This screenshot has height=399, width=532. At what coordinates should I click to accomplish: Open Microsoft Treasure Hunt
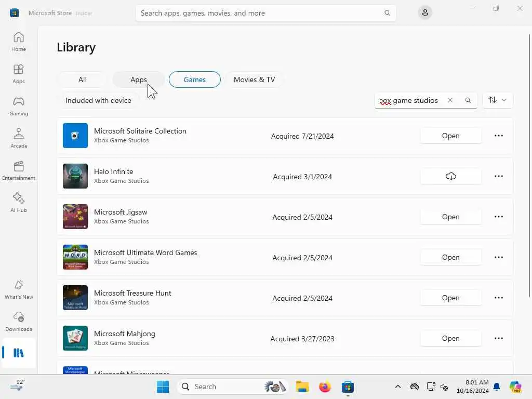[450, 298]
